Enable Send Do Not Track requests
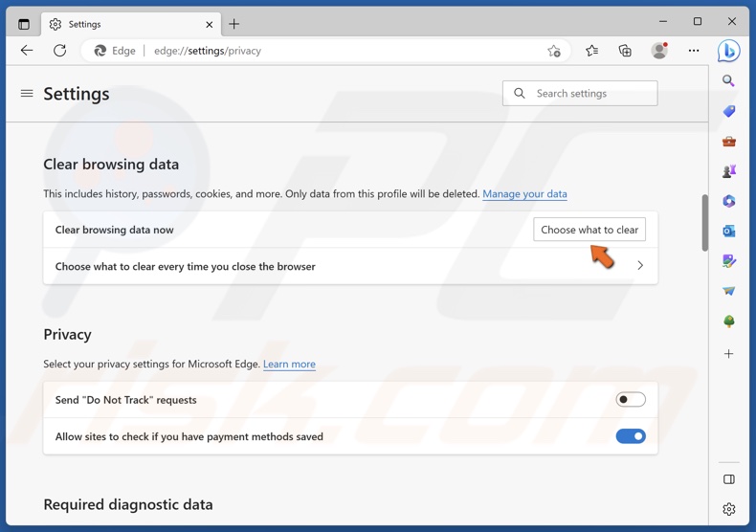 (x=631, y=400)
